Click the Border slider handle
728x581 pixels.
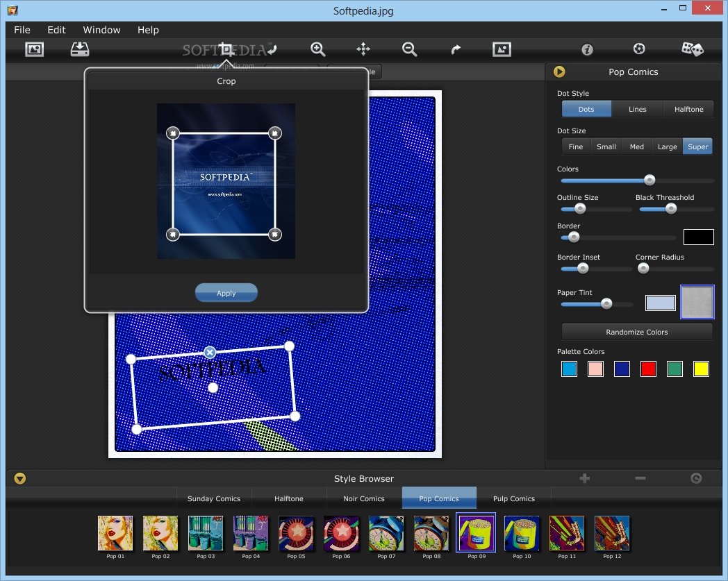click(574, 237)
